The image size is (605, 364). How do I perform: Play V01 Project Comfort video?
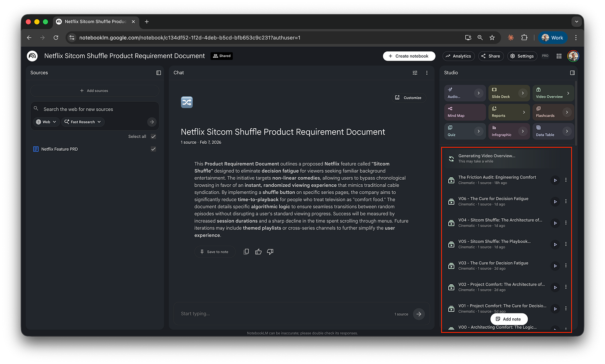555,309
